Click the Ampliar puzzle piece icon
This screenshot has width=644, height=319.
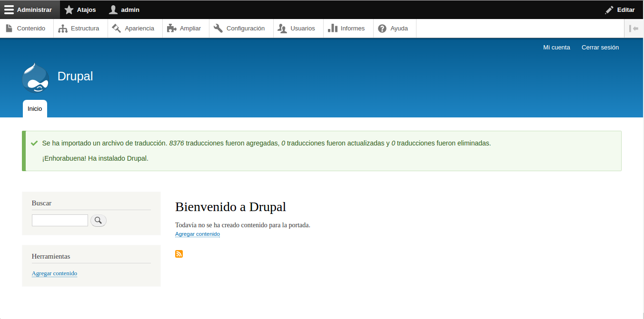(x=172, y=29)
